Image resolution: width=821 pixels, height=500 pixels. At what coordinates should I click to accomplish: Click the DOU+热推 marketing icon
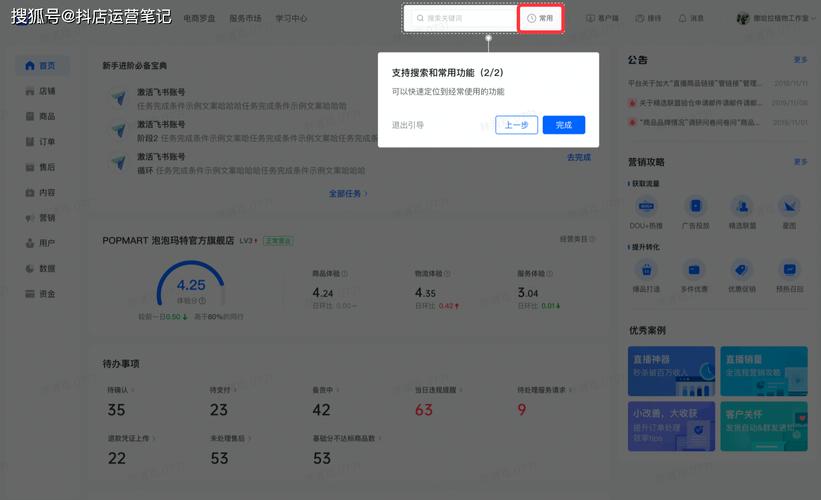click(646, 206)
